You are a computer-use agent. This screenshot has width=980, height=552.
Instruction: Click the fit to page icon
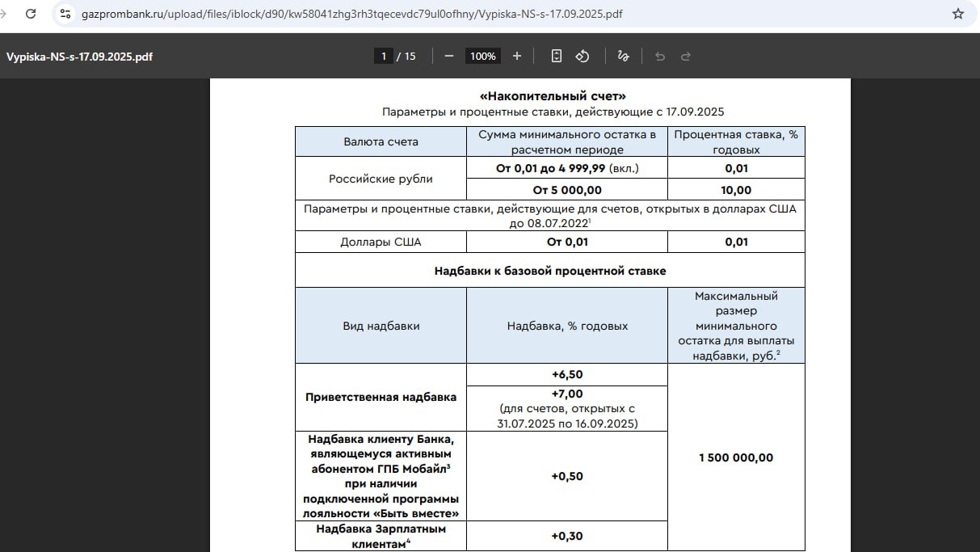(557, 56)
